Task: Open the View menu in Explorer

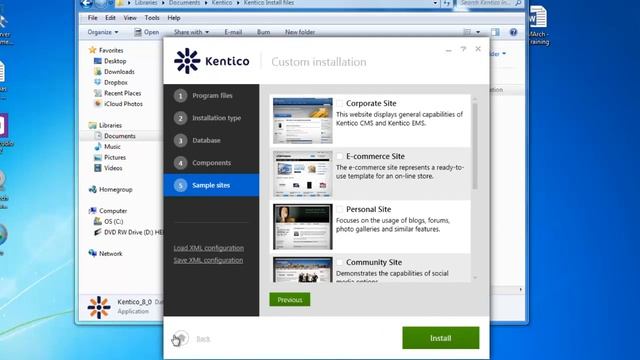Action: (x=130, y=18)
